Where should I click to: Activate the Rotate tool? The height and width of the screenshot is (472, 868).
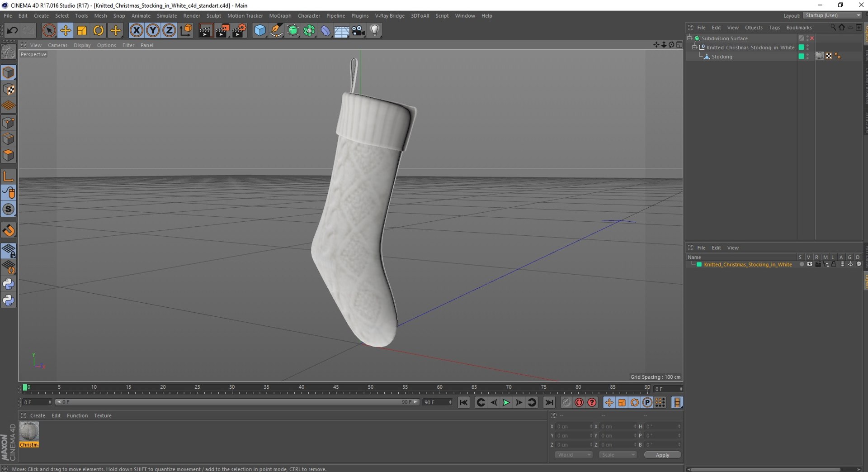click(x=99, y=31)
